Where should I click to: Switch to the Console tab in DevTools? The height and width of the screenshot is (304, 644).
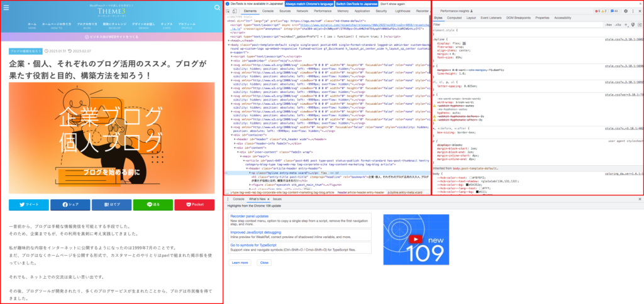point(268,11)
